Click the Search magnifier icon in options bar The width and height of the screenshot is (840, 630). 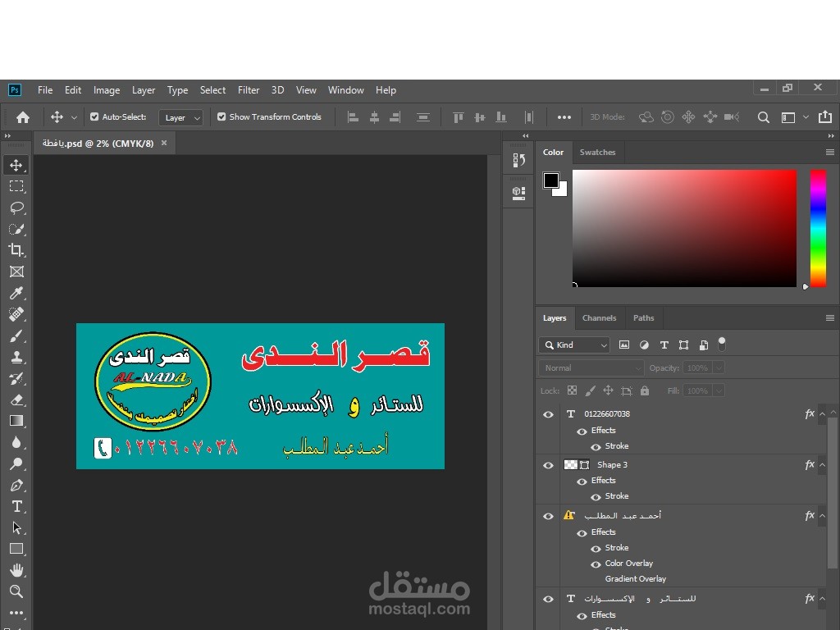pyautogui.click(x=764, y=117)
